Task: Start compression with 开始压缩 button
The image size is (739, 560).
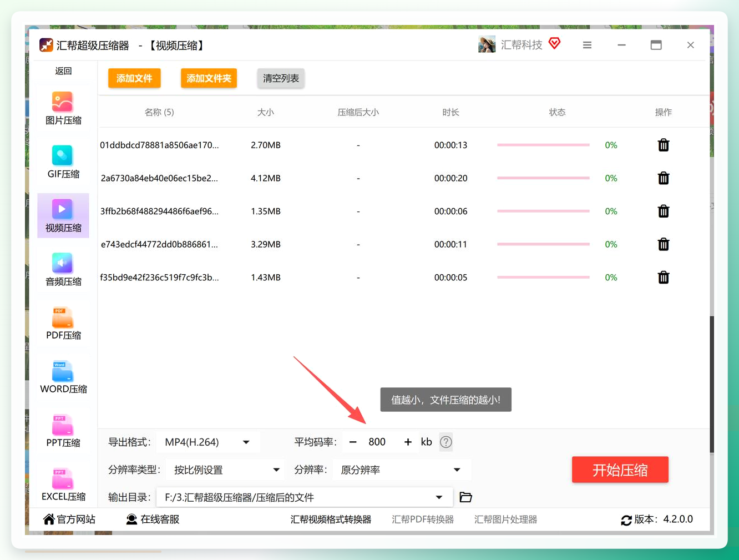Action: click(x=620, y=470)
